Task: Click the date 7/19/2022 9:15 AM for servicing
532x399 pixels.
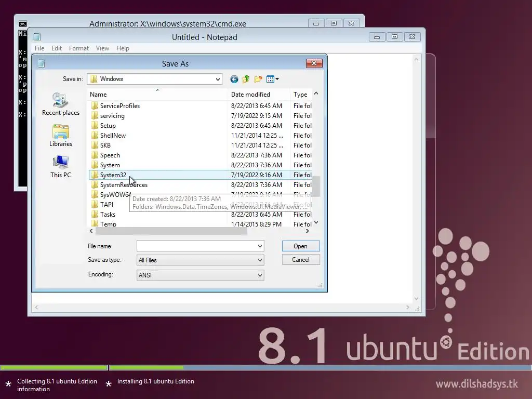Action: pyautogui.click(x=257, y=116)
